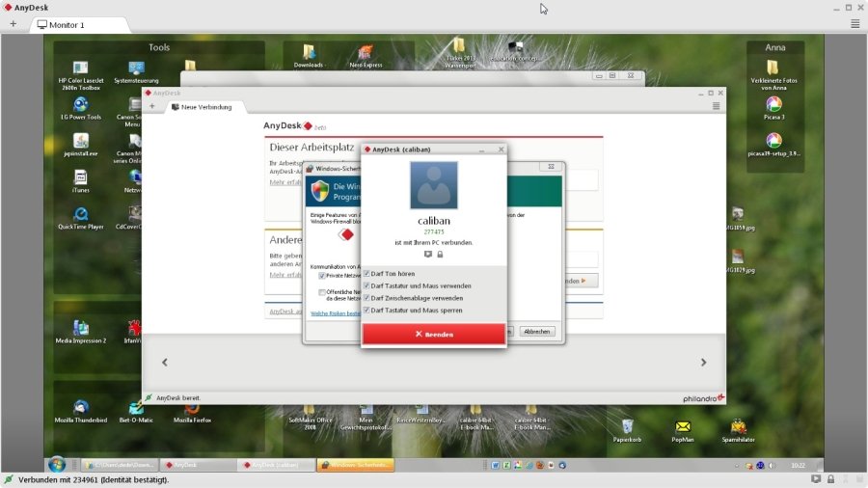The height and width of the screenshot is (488, 868).
Task: Open new AnyDesk session tab with plus
Action: click(x=13, y=24)
